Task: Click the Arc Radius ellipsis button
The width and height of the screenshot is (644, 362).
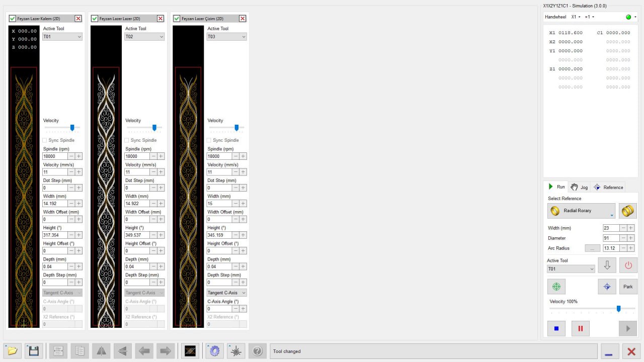Action: pos(592,248)
